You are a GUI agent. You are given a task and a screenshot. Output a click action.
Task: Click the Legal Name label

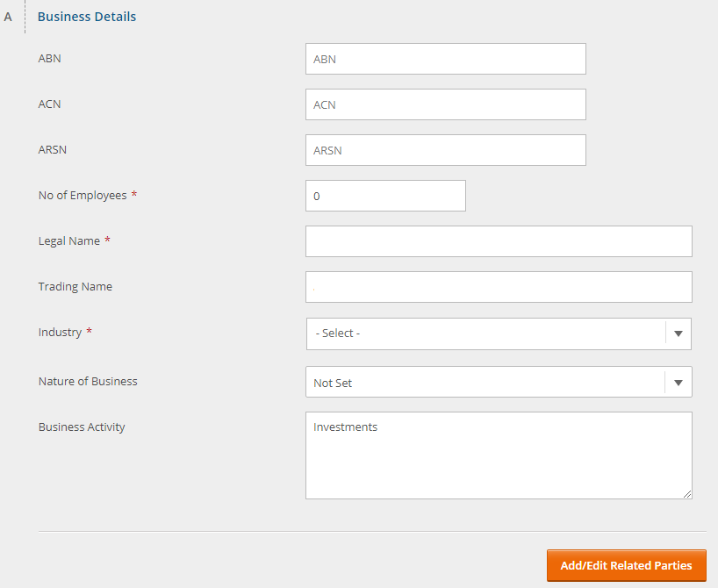pos(69,240)
